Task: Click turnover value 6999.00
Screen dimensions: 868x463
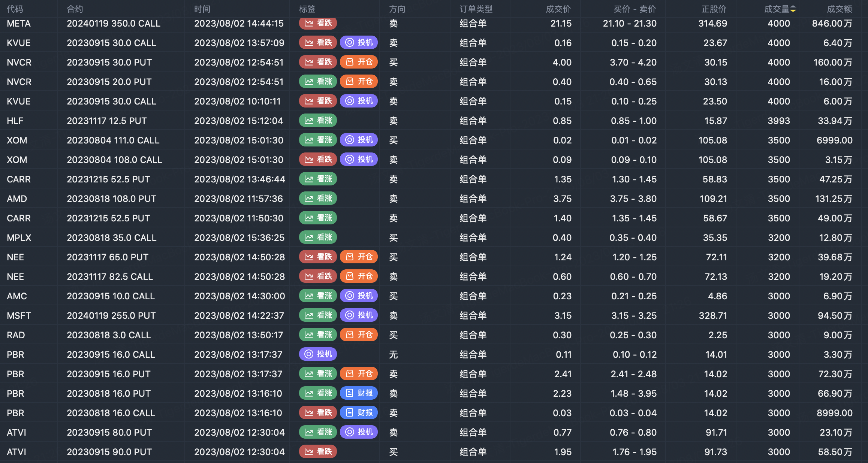Action: tap(835, 140)
